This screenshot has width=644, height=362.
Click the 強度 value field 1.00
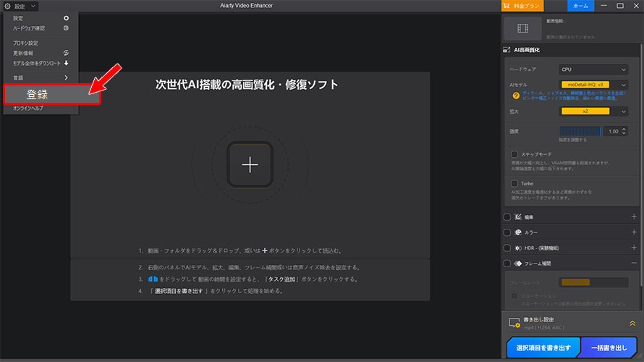612,132
